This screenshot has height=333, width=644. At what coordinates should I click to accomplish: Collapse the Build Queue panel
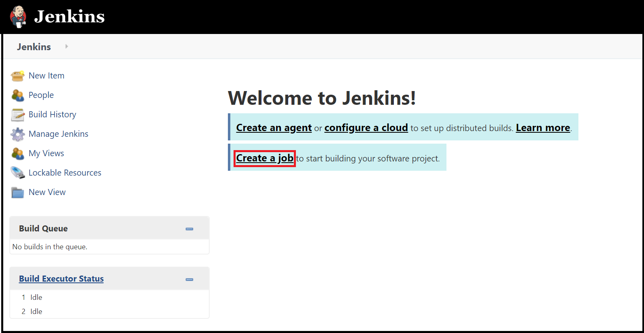189,229
